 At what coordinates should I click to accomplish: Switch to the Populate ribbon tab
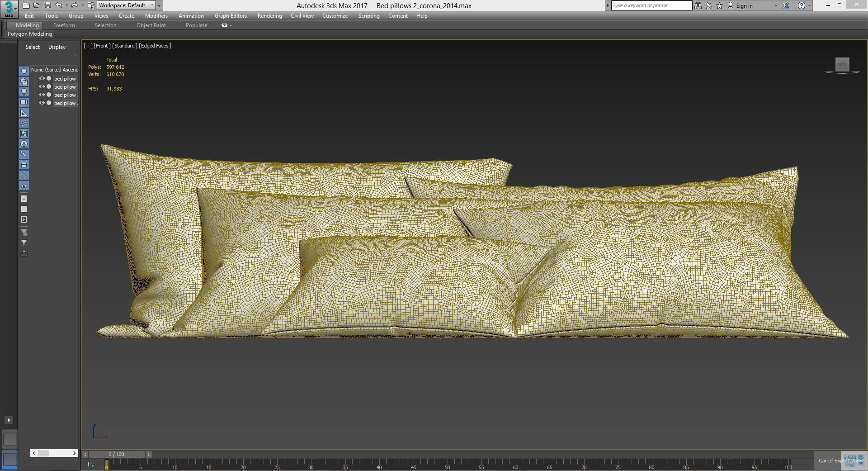(x=196, y=25)
